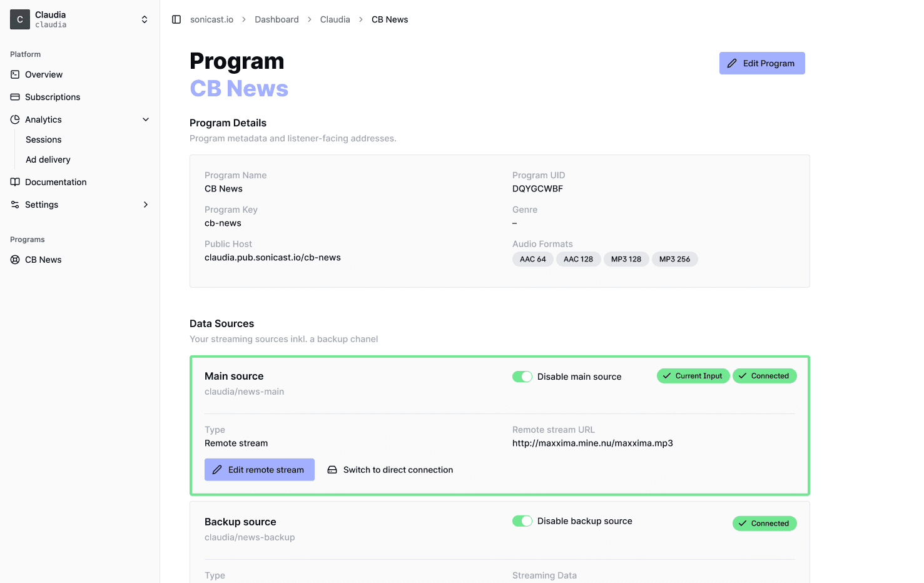Click the main source Connected badge
924x583 pixels.
[764, 376]
